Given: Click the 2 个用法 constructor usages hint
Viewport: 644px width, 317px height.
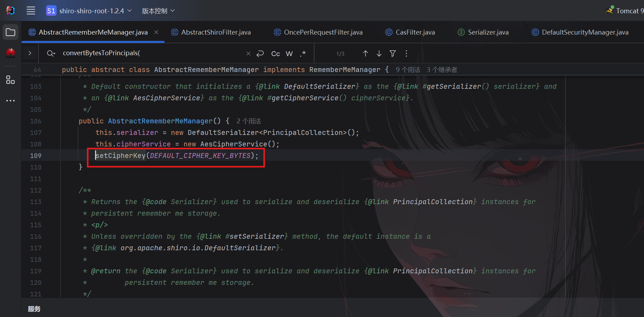Looking at the screenshot, I should click(249, 121).
